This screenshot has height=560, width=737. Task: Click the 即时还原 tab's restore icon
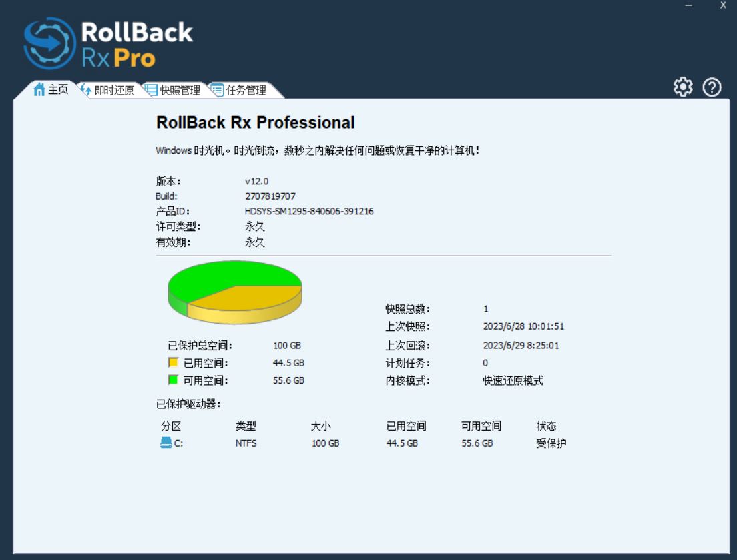click(85, 89)
